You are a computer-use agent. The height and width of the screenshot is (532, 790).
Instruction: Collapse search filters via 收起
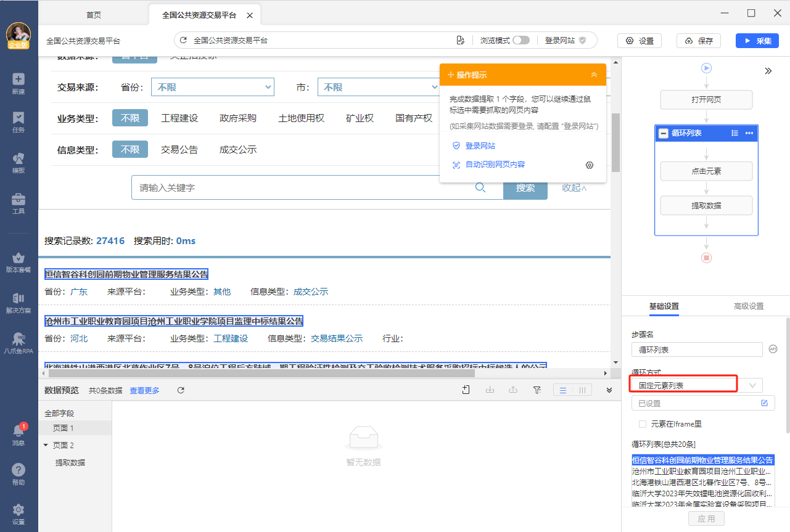[x=574, y=187]
